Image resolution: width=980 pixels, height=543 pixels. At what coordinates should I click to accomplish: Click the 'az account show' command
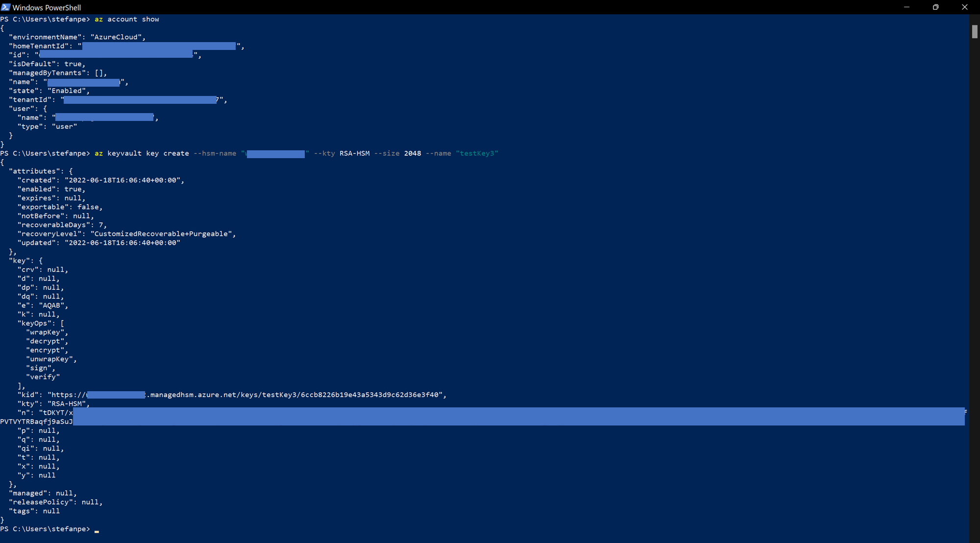tap(126, 19)
